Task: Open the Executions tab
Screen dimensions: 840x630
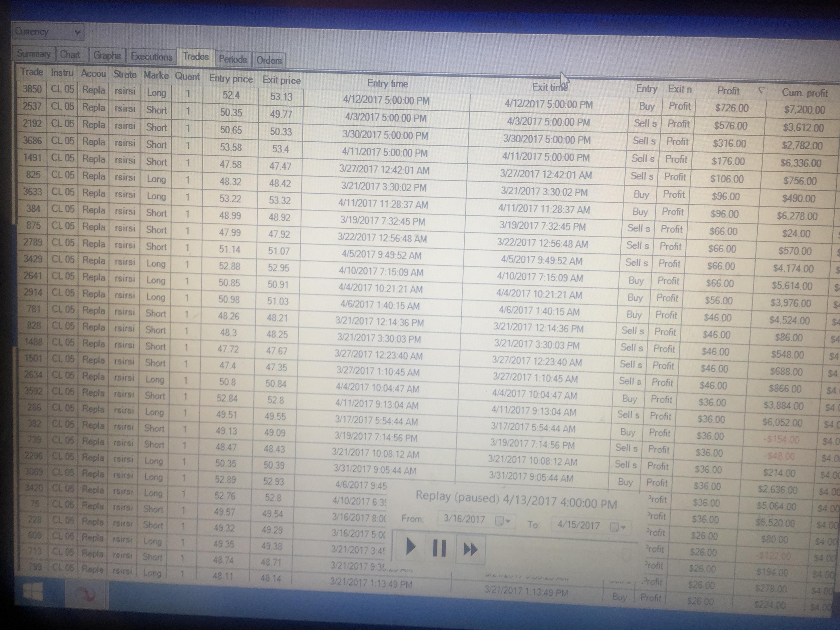Action: [151, 57]
